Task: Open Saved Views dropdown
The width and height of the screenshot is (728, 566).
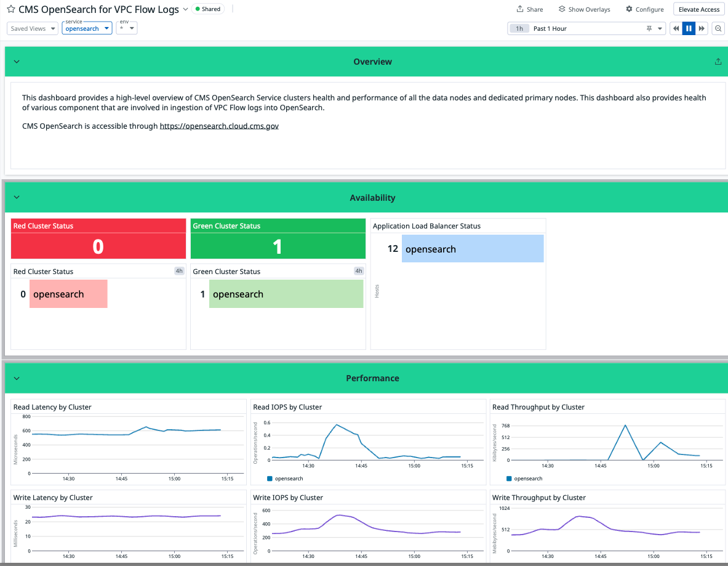Action: [x=33, y=28]
